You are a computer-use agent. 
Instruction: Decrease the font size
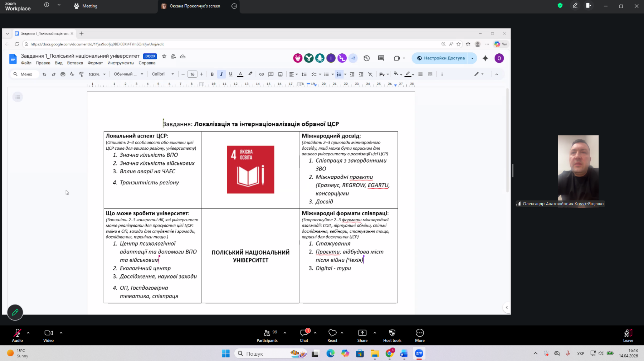point(183,74)
